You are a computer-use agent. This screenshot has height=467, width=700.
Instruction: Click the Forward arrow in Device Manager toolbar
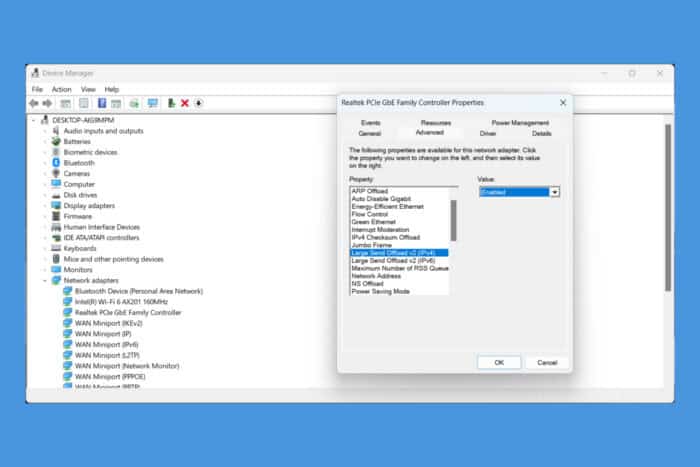click(x=47, y=104)
